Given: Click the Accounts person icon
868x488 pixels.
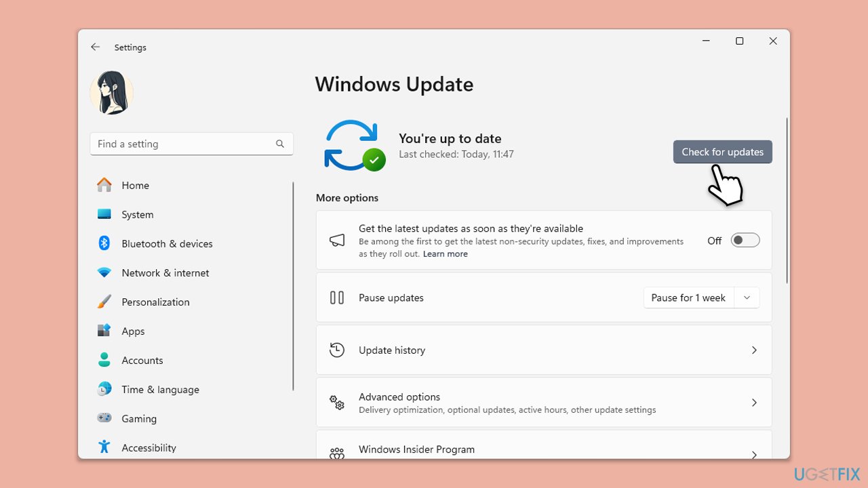Looking at the screenshot, I should (104, 360).
